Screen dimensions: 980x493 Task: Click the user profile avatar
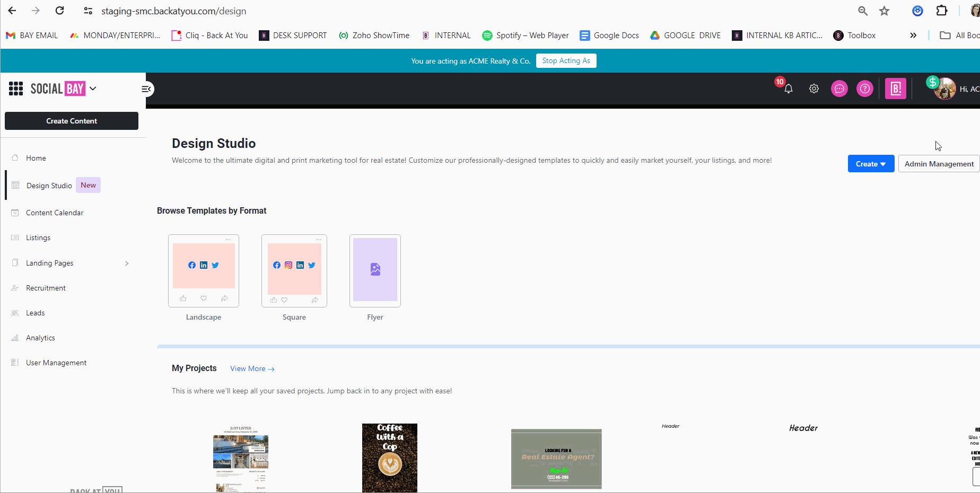pyautogui.click(x=946, y=89)
